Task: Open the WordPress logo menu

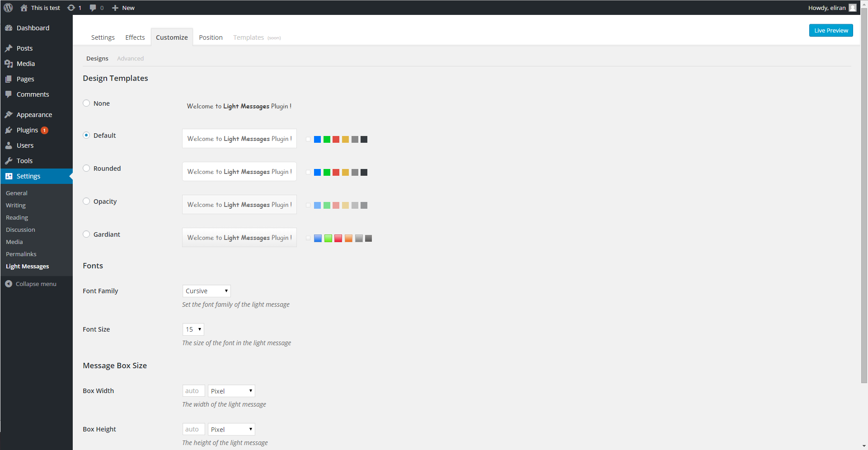Action: 8,8
